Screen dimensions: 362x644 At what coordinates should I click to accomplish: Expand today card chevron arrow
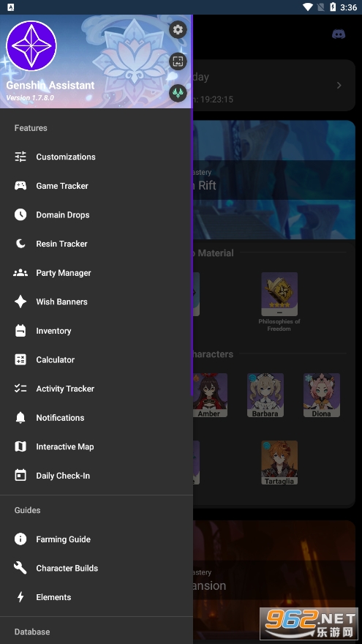tap(339, 85)
